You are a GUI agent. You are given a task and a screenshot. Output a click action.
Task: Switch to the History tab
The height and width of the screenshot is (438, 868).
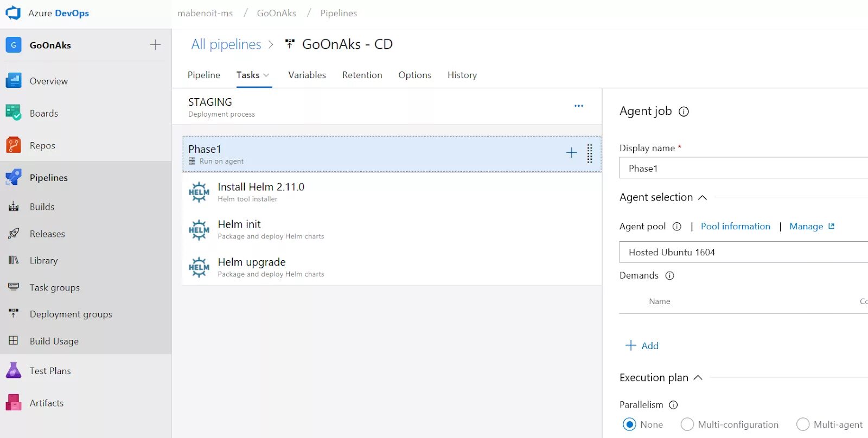click(462, 75)
